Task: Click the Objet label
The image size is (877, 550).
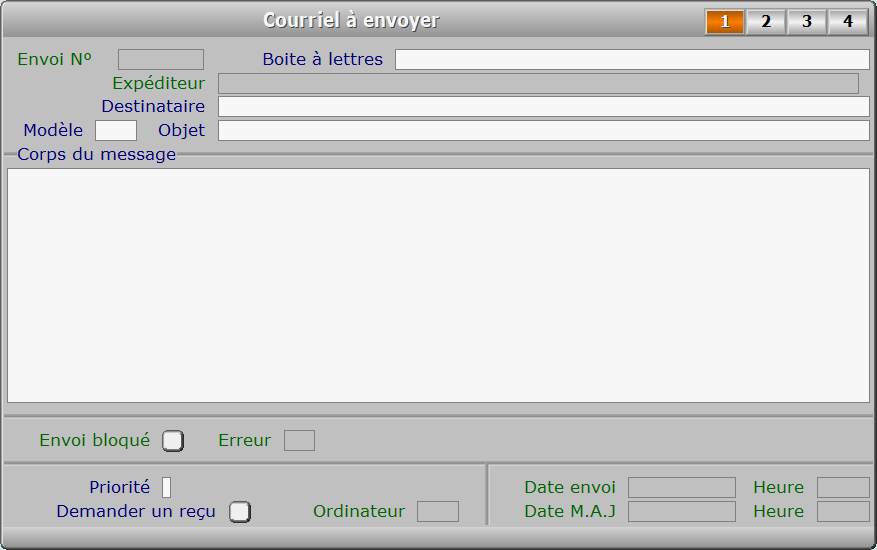Action: [182, 130]
